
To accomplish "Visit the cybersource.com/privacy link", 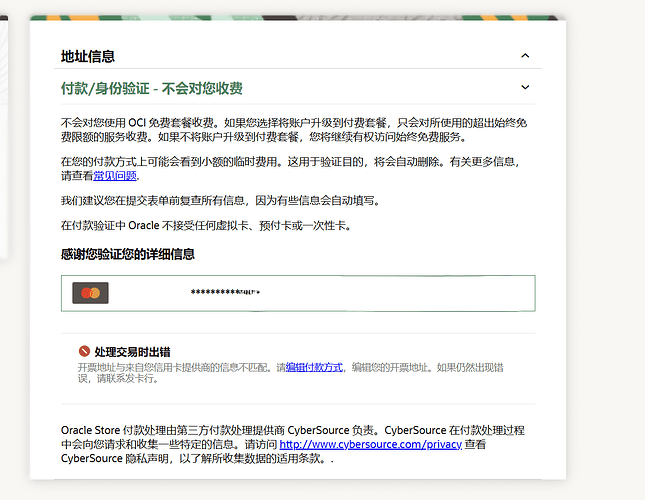I will (371, 444).
